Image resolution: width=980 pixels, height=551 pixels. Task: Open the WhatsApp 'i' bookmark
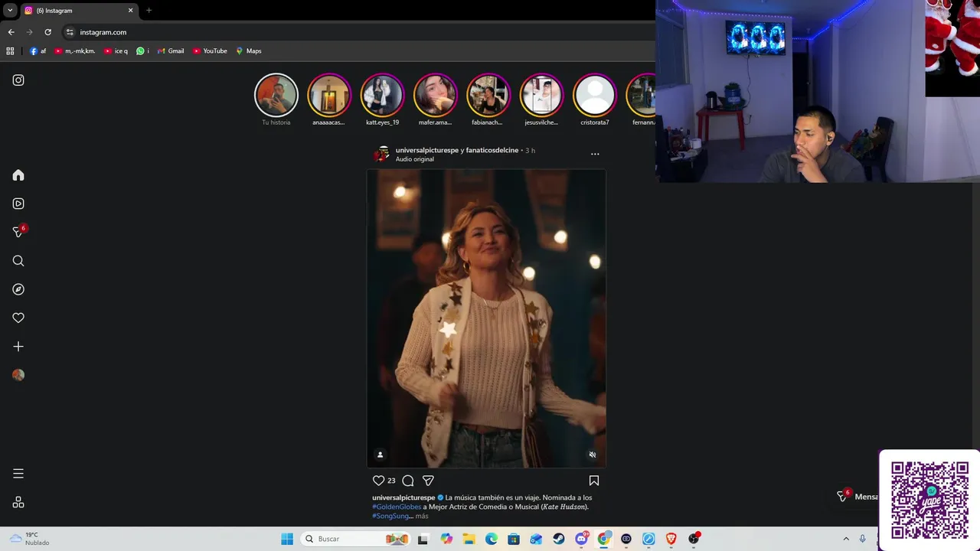point(142,51)
